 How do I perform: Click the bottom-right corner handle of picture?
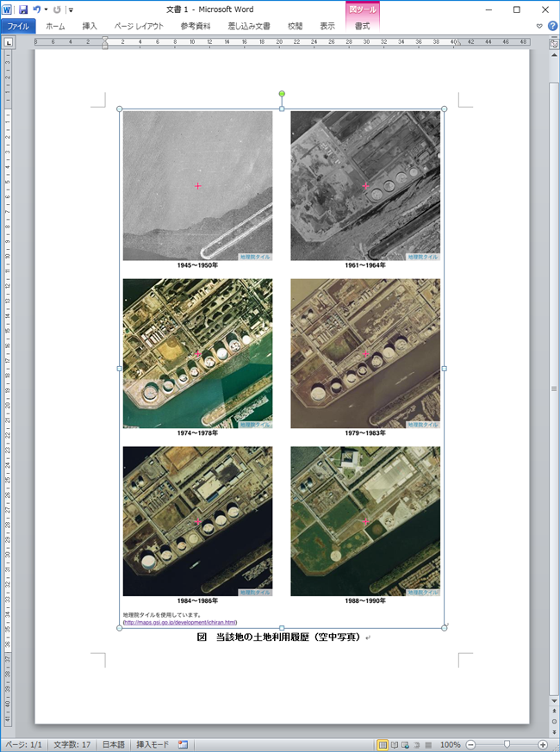(x=444, y=628)
